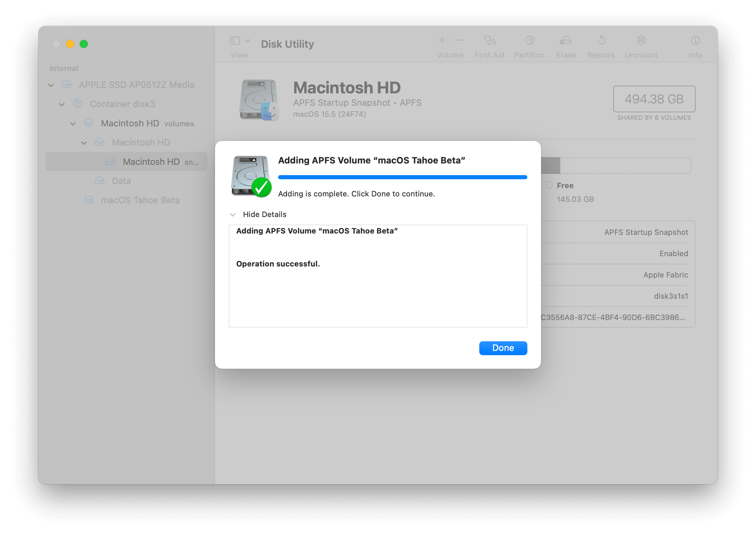This screenshot has height=535, width=756.
Task: Select the Data volume drive icon
Action: 100,181
